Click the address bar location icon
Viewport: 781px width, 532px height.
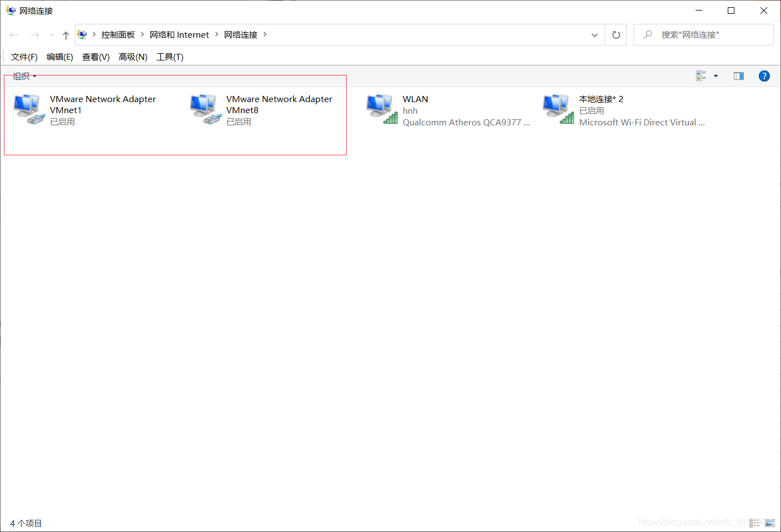point(83,35)
